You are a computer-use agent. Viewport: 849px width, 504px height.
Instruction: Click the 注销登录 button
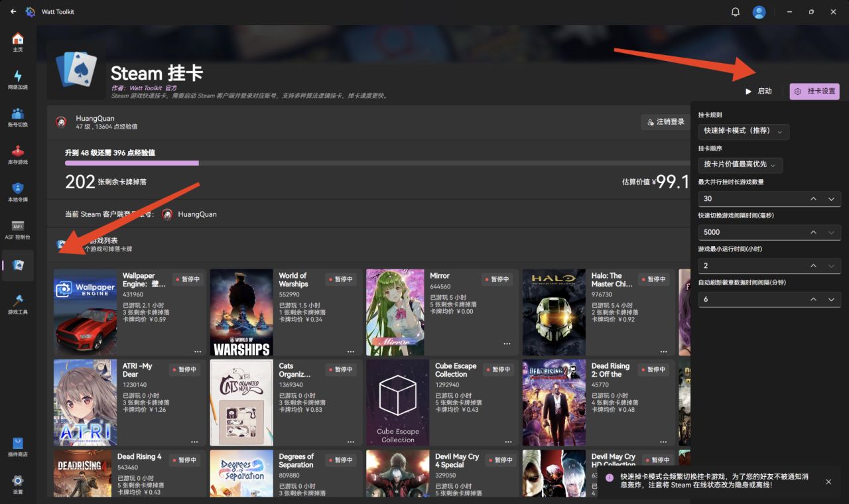(x=665, y=122)
